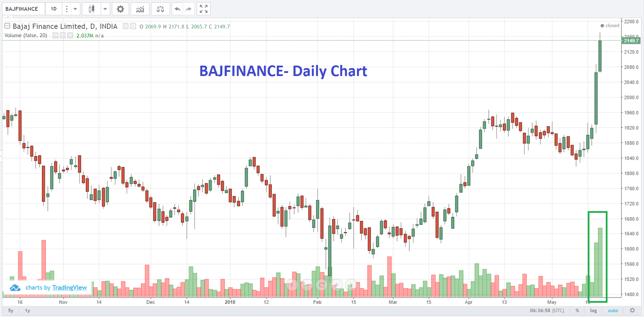This screenshot has width=644, height=317.
Task: Undo the last chart action
Action: click(178, 9)
